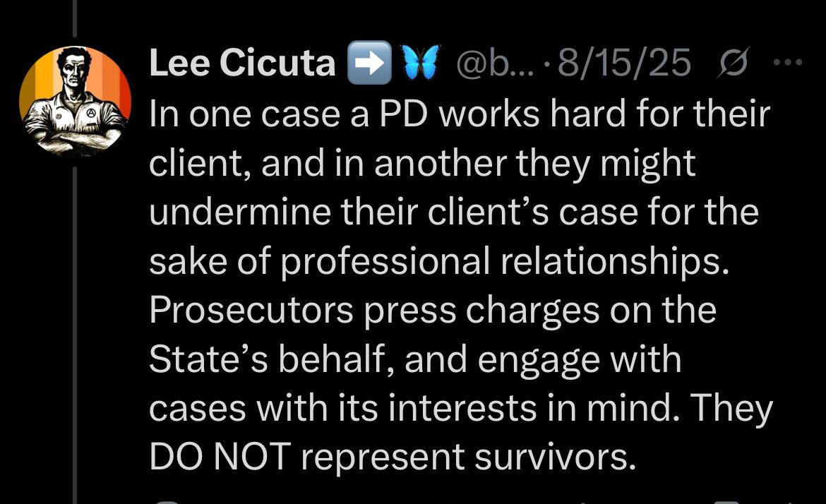
Task: Open the 8/15/25 post timestamp
Action: 624,63
